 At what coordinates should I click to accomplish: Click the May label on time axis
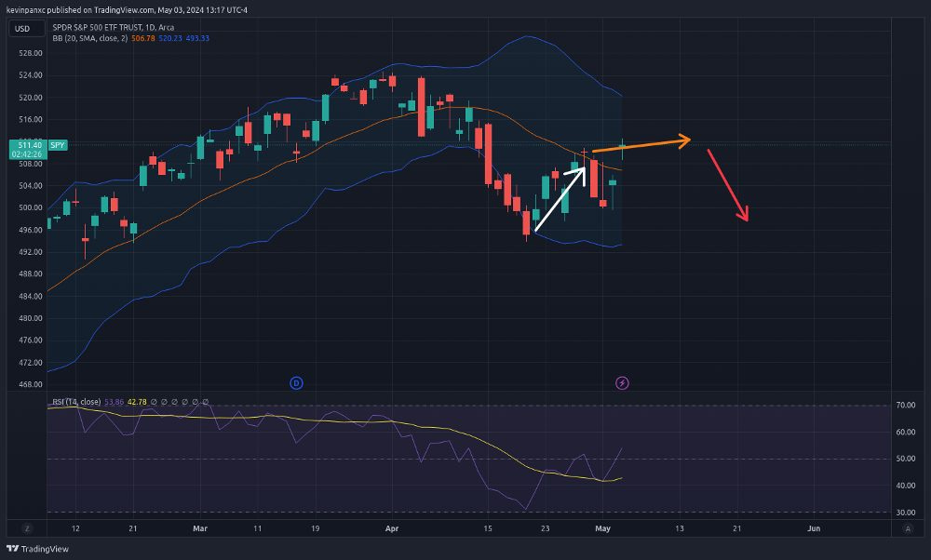602,528
